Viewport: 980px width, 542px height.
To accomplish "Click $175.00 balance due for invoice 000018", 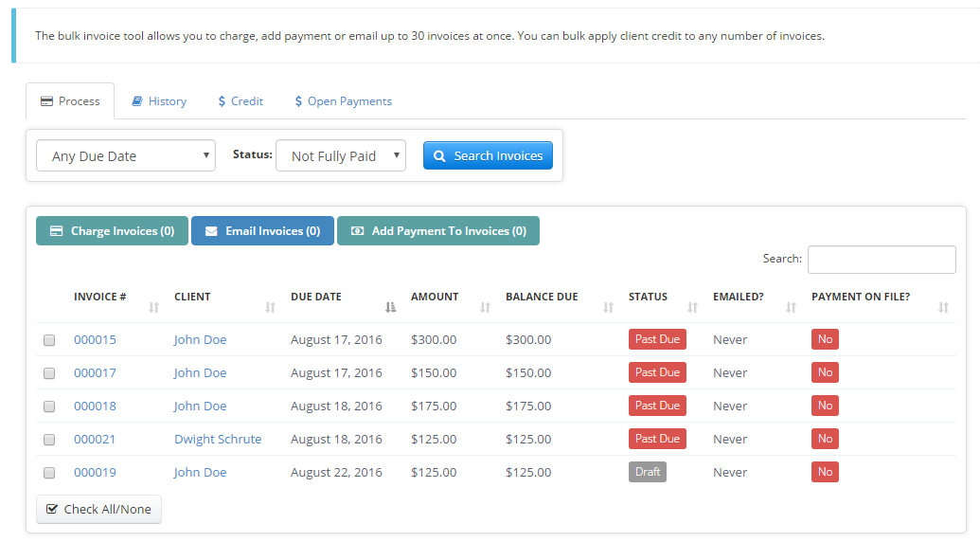I will pyautogui.click(x=528, y=406).
